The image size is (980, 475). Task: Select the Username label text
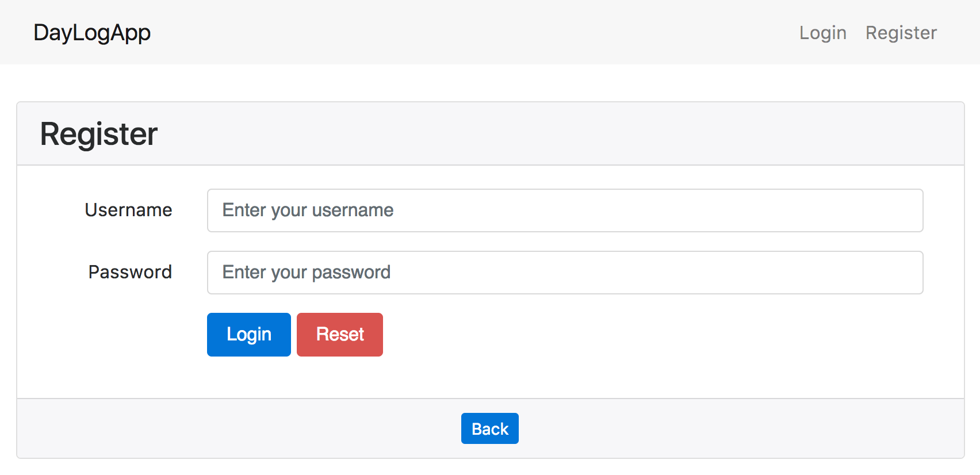point(128,210)
